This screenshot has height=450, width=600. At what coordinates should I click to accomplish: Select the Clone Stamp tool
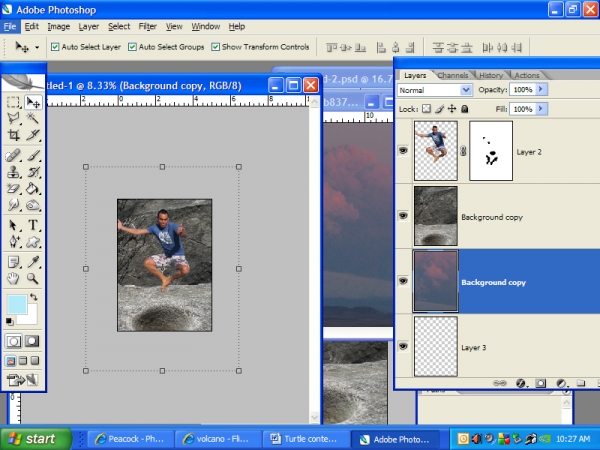click(13, 172)
